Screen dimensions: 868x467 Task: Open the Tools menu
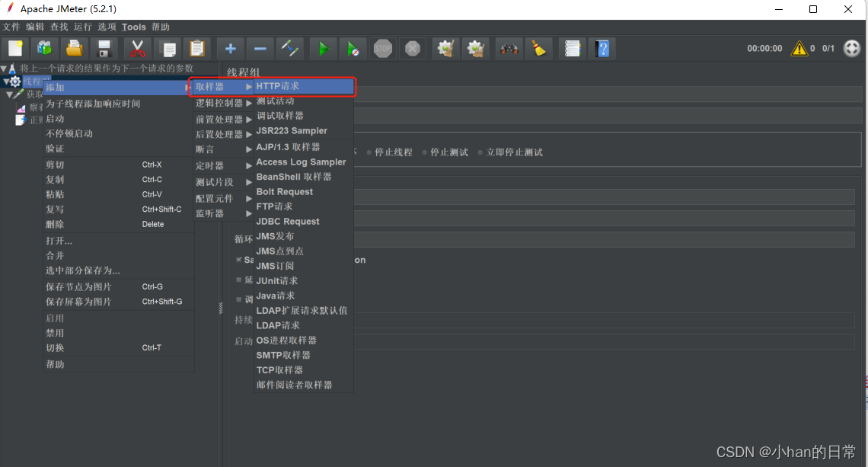tap(133, 27)
